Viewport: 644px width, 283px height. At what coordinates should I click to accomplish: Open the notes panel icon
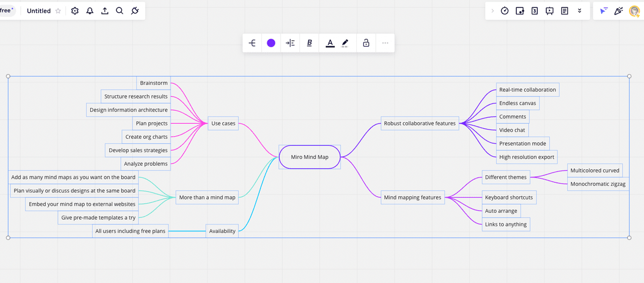click(x=565, y=11)
